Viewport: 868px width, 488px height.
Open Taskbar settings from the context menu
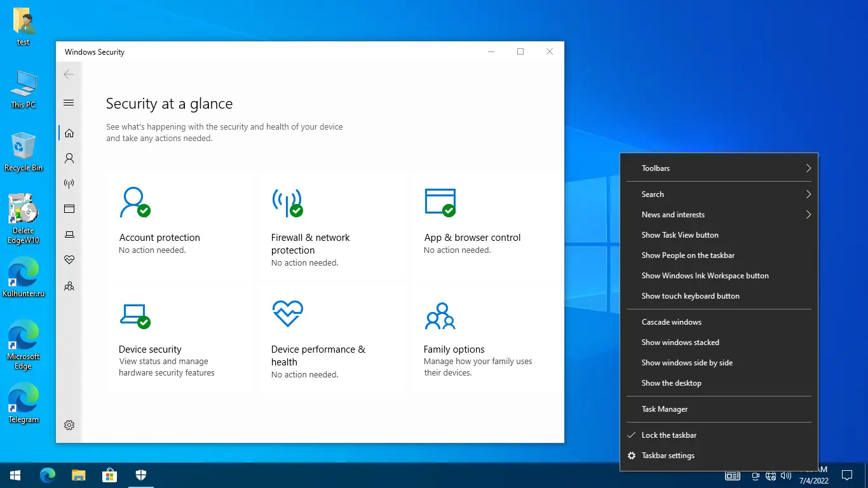pyautogui.click(x=719, y=456)
